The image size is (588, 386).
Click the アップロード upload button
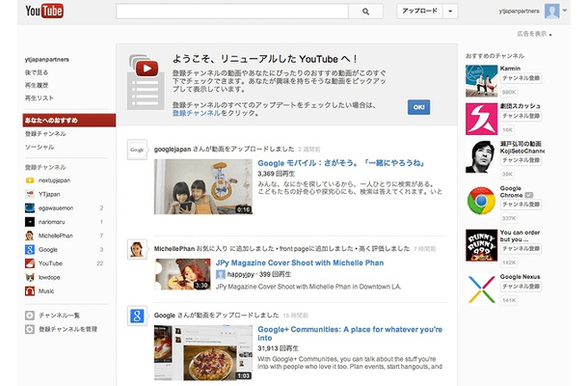coord(419,12)
